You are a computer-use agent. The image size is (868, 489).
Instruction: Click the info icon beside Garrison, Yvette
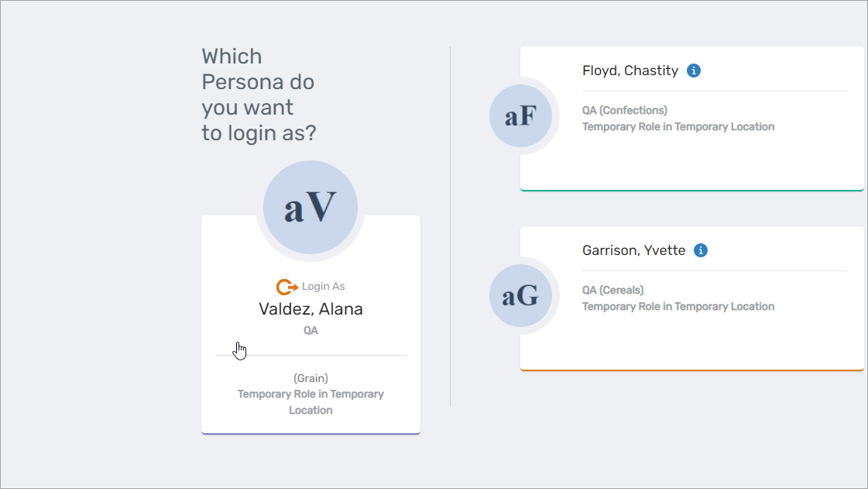[701, 250]
